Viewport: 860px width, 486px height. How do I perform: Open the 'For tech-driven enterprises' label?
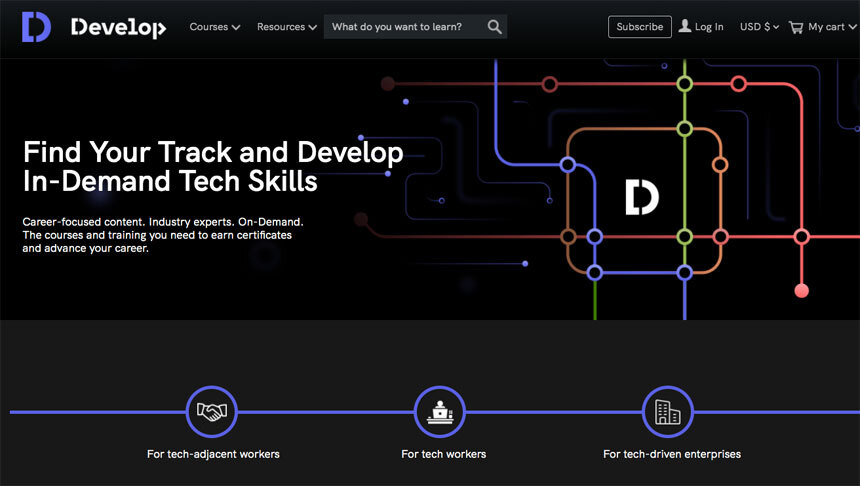tap(671, 454)
